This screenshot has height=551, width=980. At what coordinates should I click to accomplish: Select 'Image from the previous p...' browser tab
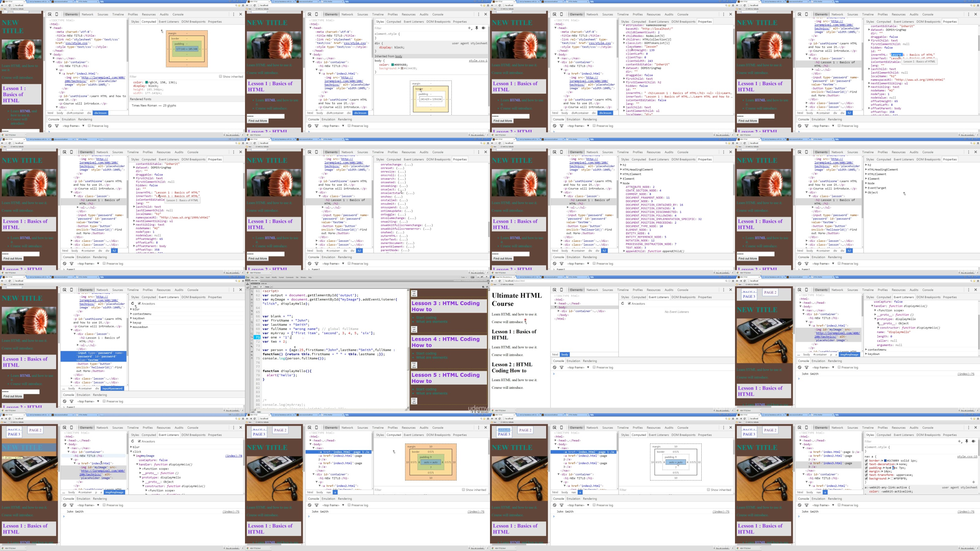(x=504, y=277)
